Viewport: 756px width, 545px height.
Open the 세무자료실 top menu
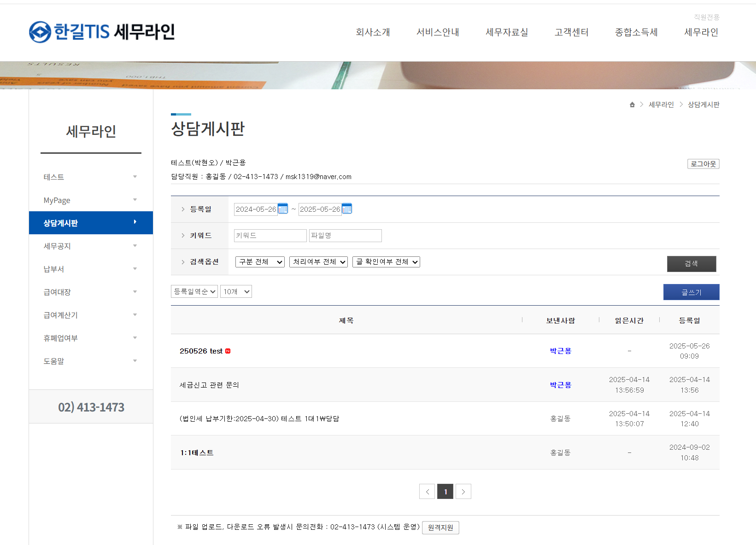(x=507, y=32)
